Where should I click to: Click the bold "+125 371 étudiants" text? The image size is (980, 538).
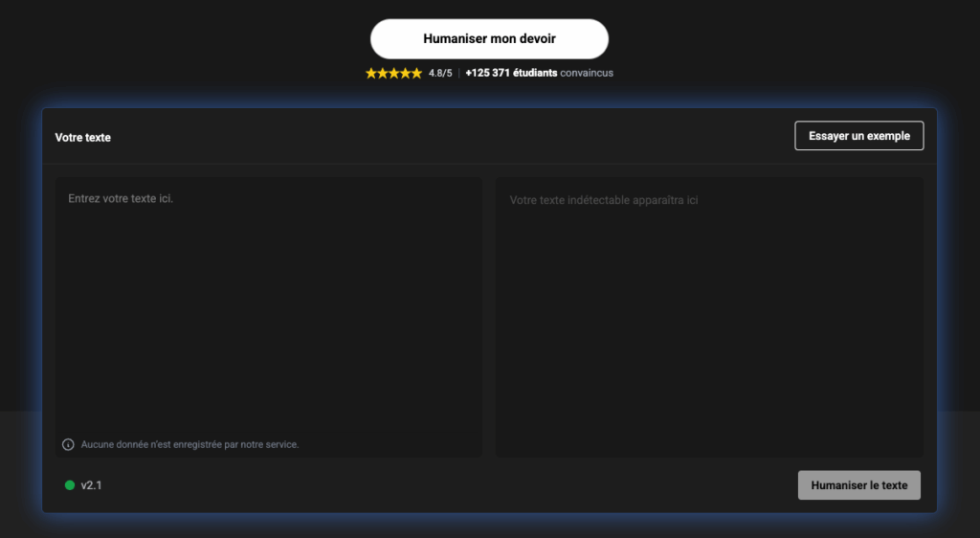[x=511, y=74]
